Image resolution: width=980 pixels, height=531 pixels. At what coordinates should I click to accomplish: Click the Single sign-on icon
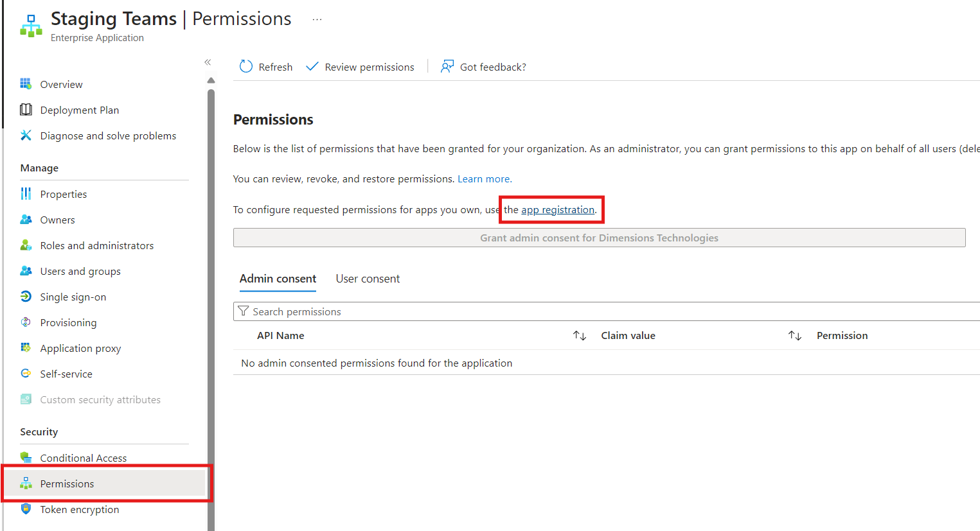pyautogui.click(x=26, y=297)
